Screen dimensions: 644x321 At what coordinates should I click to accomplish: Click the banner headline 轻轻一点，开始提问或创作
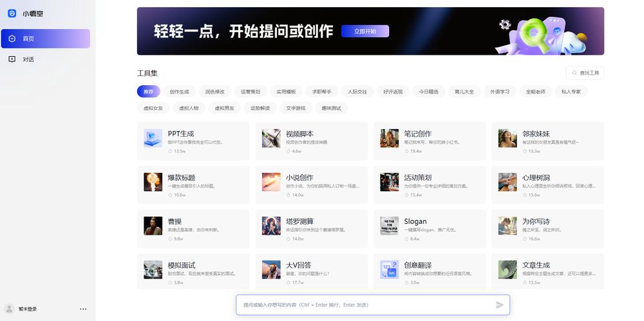point(243,31)
